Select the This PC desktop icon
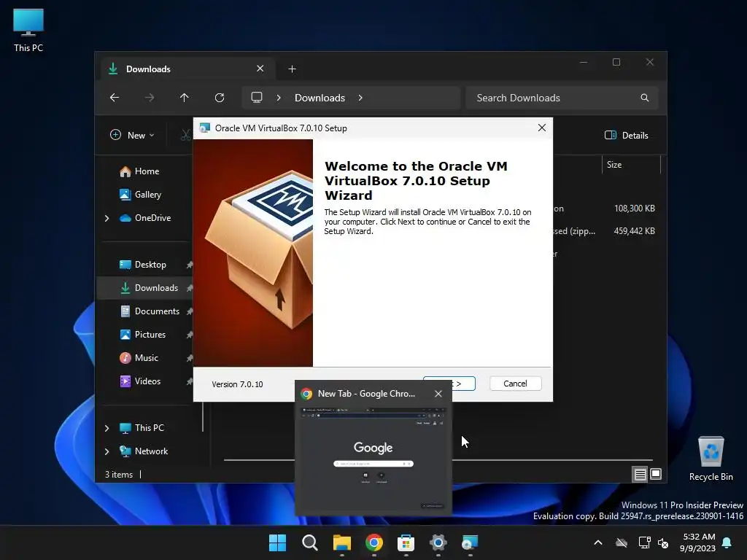The image size is (747, 560). pyautogui.click(x=28, y=30)
